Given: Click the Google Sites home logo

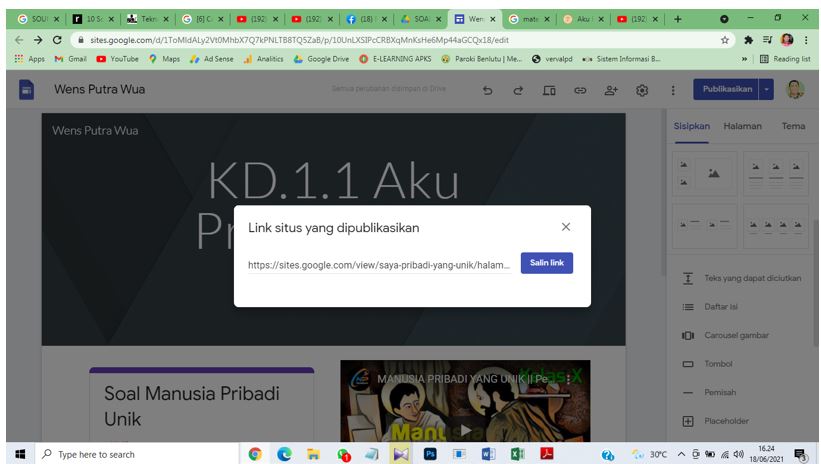Looking at the screenshot, I should (28, 90).
